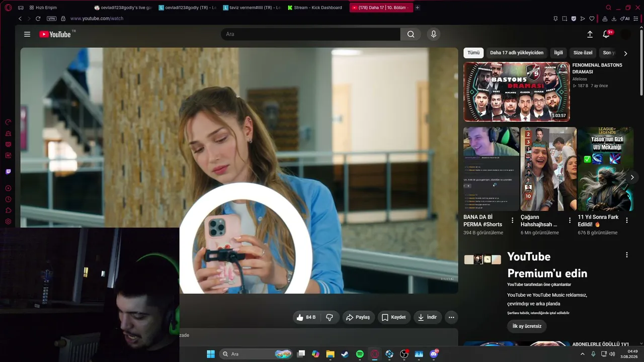
Task: Open Discord from the taskbar
Action: pos(434,354)
